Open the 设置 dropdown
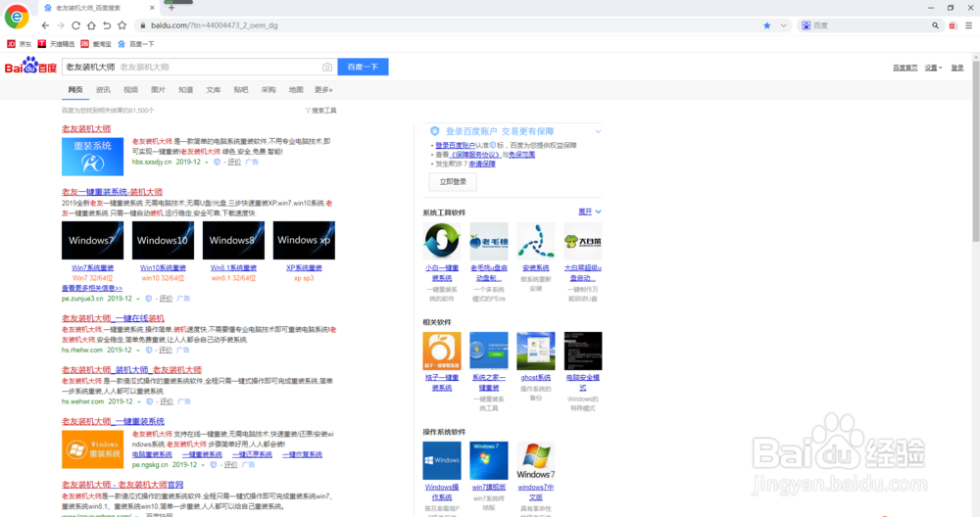 pyautogui.click(x=933, y=68)
